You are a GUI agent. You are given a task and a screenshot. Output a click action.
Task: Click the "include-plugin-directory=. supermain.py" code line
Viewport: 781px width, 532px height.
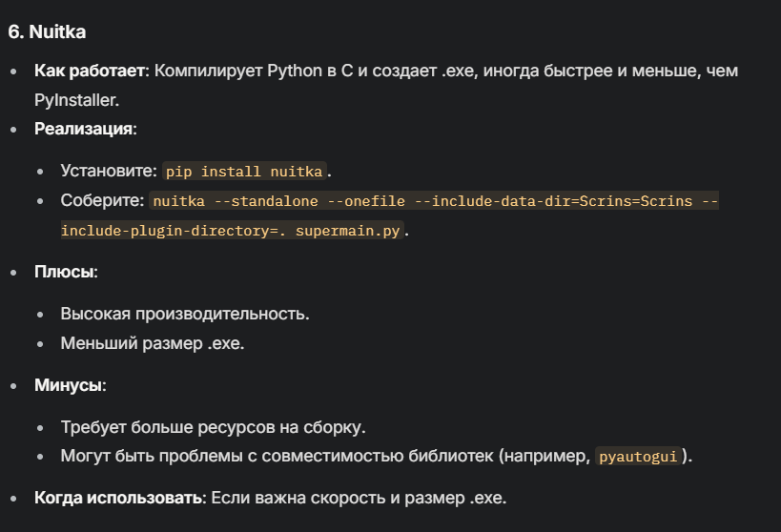[x=232, y=231]
